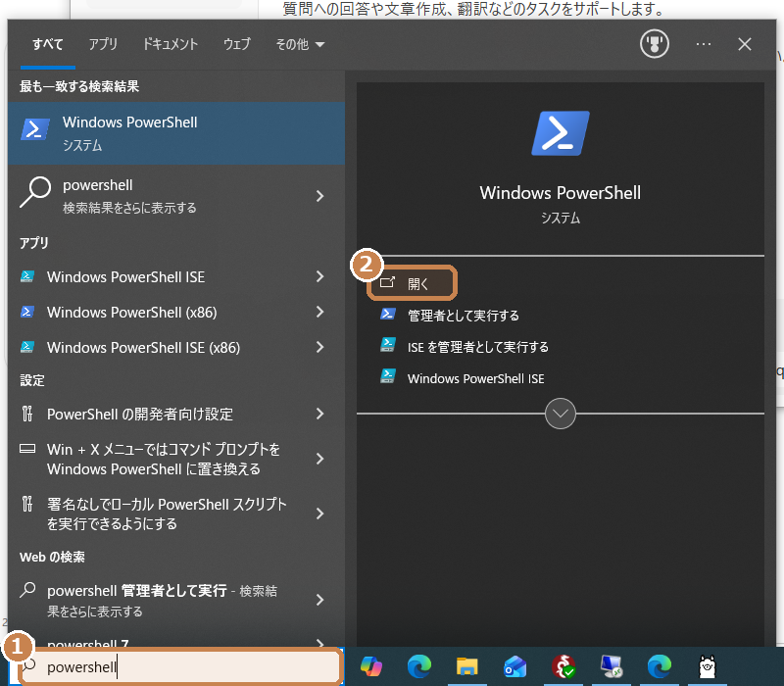Click the red swirl checkmark taskbar icon

563,666
